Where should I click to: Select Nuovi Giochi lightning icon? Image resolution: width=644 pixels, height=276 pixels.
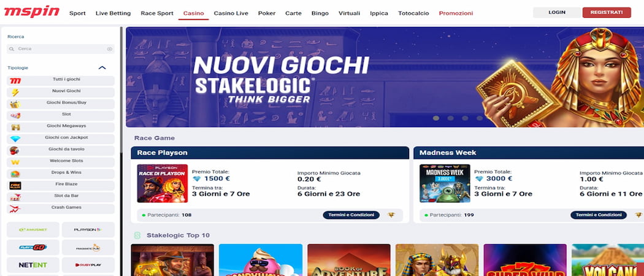15,93
